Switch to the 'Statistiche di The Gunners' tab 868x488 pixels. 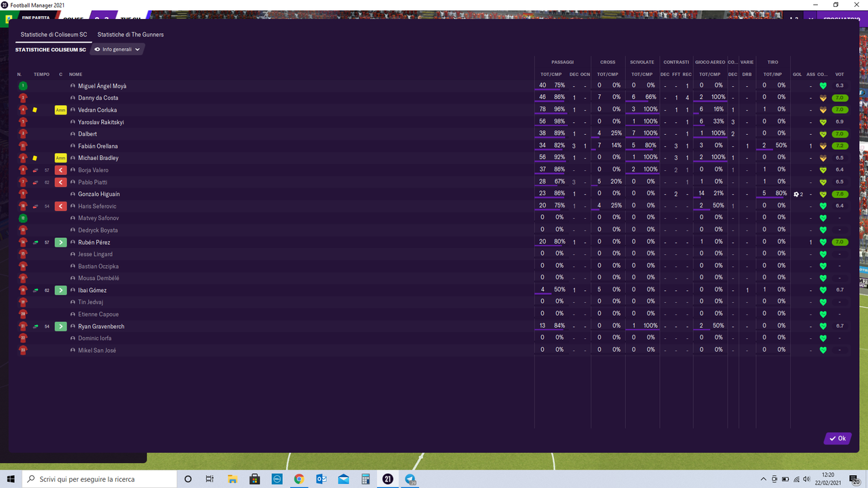pyautogui.click(x=131, y=35)
